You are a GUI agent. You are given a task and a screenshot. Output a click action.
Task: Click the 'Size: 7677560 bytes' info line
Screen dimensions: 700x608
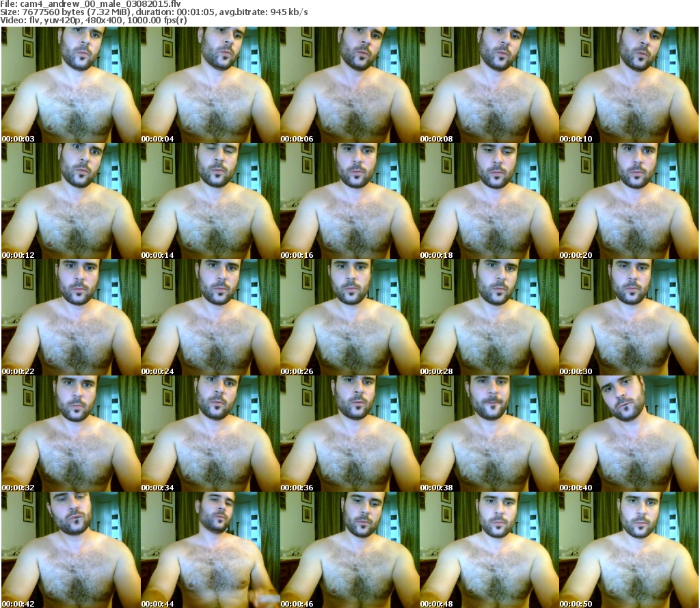[154, 12]
